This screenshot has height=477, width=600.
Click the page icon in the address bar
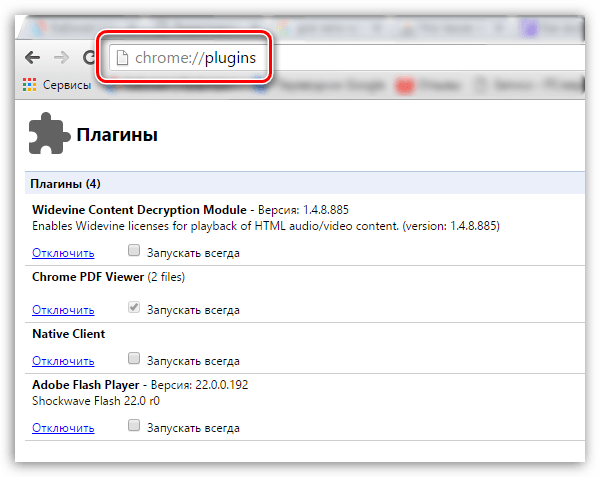point(122,58)
